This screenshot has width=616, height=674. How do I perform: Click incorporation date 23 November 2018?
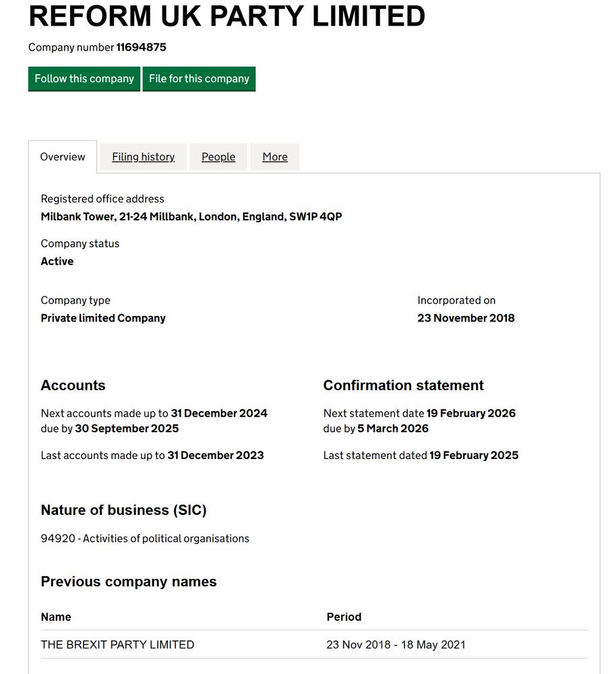coord(466,318)
